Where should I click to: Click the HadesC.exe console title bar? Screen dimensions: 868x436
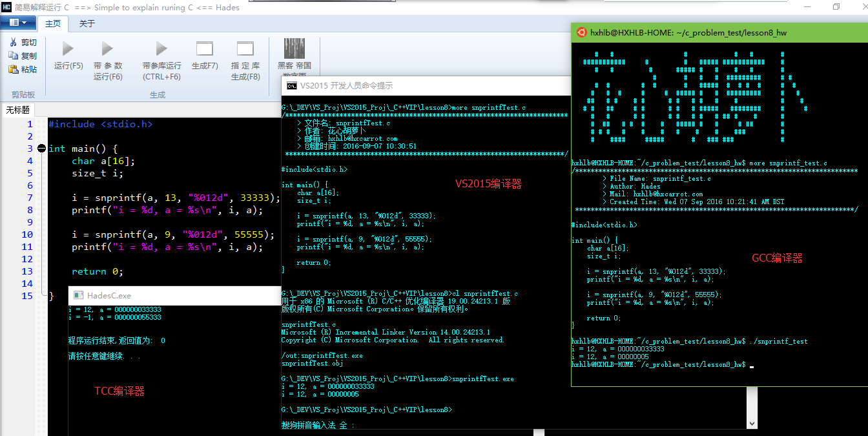pyautogui.click(x=174, y=295)
